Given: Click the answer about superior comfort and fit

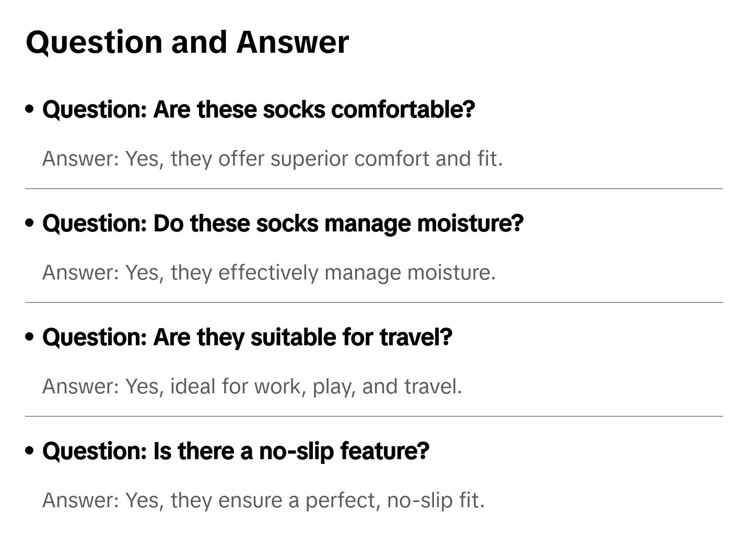Looking at the screenshot, I should click(x=272, y=159).
